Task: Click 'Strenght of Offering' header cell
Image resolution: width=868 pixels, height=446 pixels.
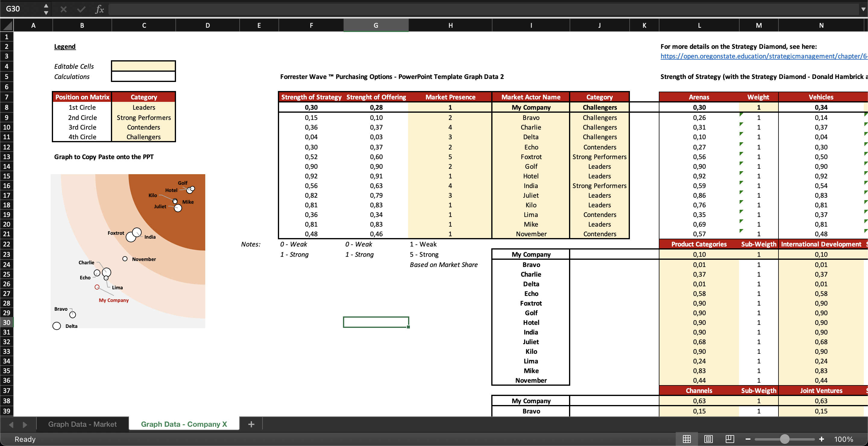Action: coord(376,97)
